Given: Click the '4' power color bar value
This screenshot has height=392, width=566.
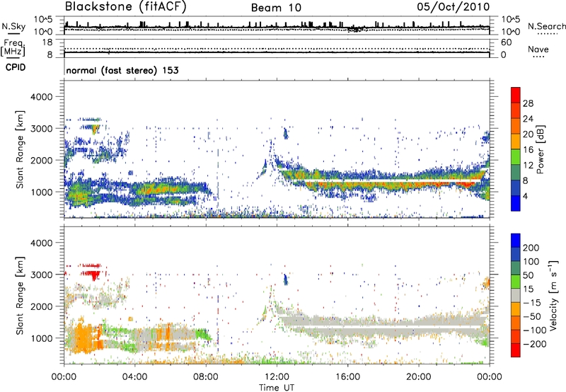Looking at the screenshot, I should point(526,196).
